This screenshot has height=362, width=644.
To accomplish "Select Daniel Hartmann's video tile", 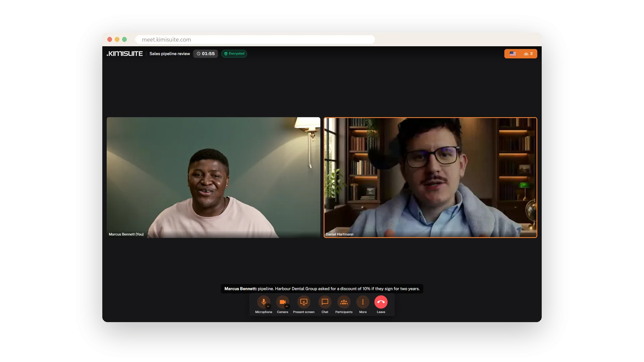I will (430, 177).
